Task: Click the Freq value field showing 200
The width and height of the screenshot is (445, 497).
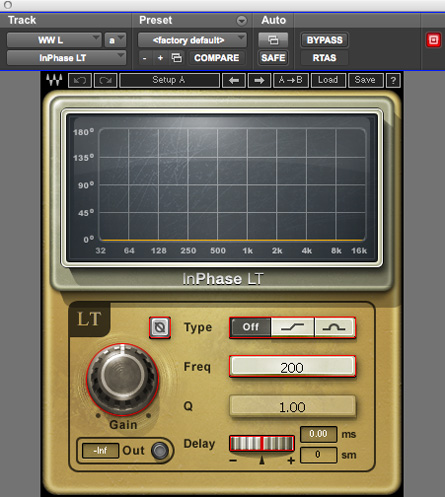Action: (x=292, y=367)
